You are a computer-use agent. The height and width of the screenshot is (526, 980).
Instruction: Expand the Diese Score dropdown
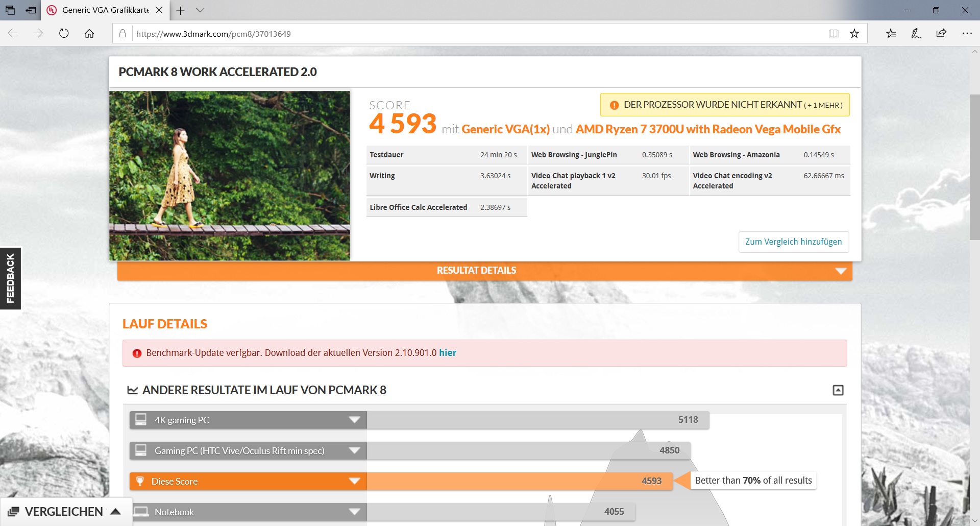pyautogui.click(x=354, y=481)
